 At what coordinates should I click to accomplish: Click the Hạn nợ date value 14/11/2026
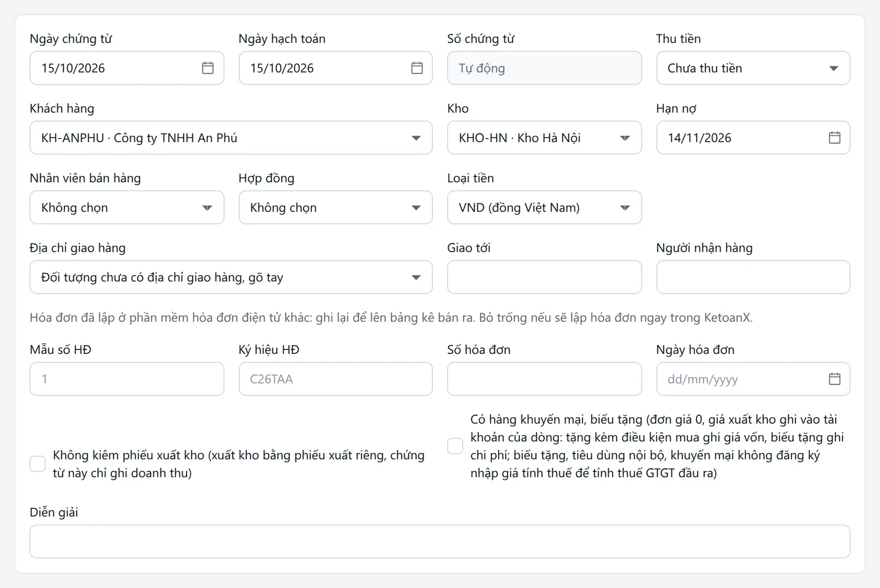700,138
